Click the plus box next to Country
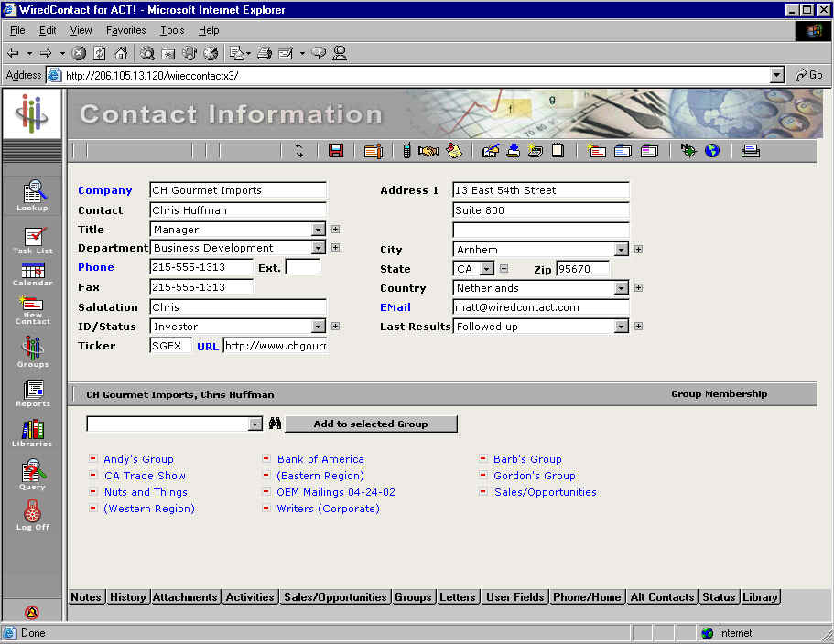Screen dimensions: 834x644 coord(638,288)
